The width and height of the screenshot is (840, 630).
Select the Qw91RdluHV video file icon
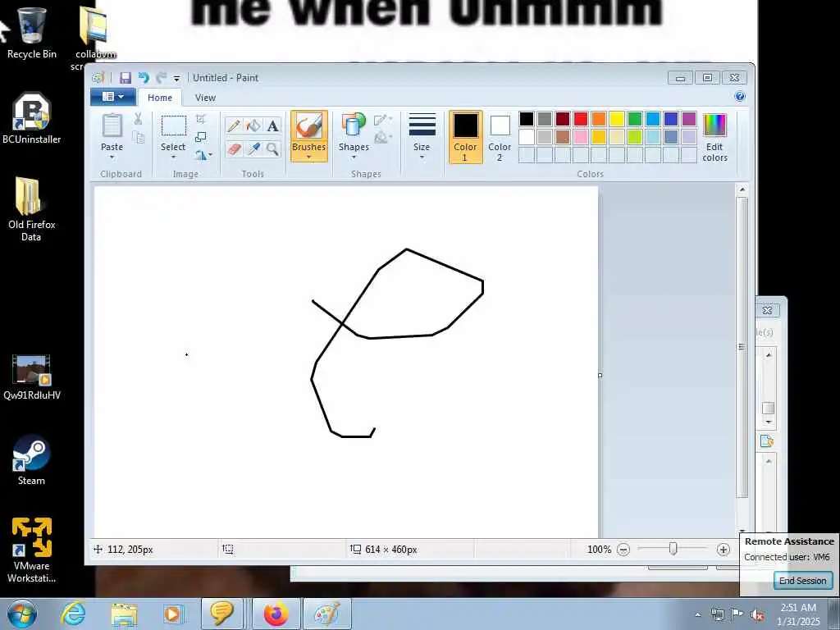click(x=32, y=377)
